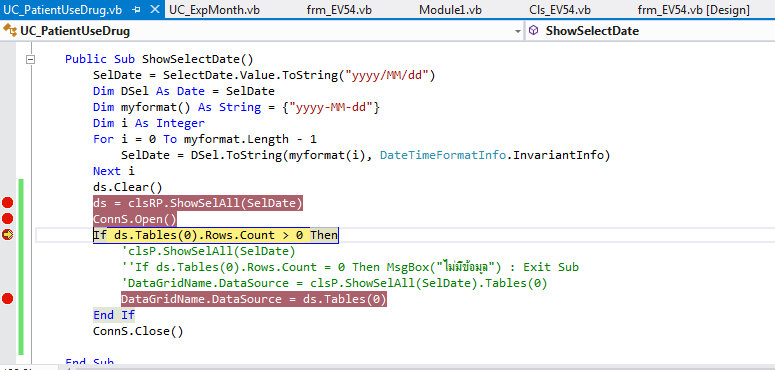Remove breakpoint on ds = clsRP.ShowSelAll line
The height and width of the screenshot is (370, 775).
point(7,203)
